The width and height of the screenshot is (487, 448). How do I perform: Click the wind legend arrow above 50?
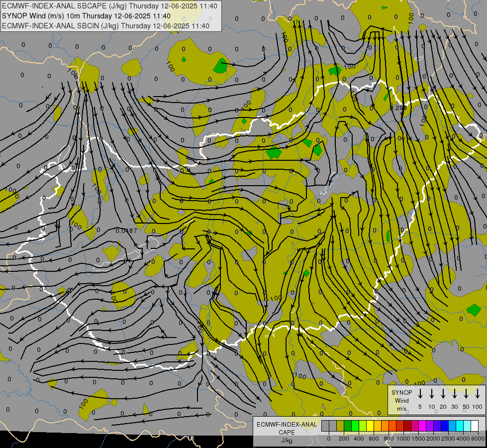click(466, 394)
